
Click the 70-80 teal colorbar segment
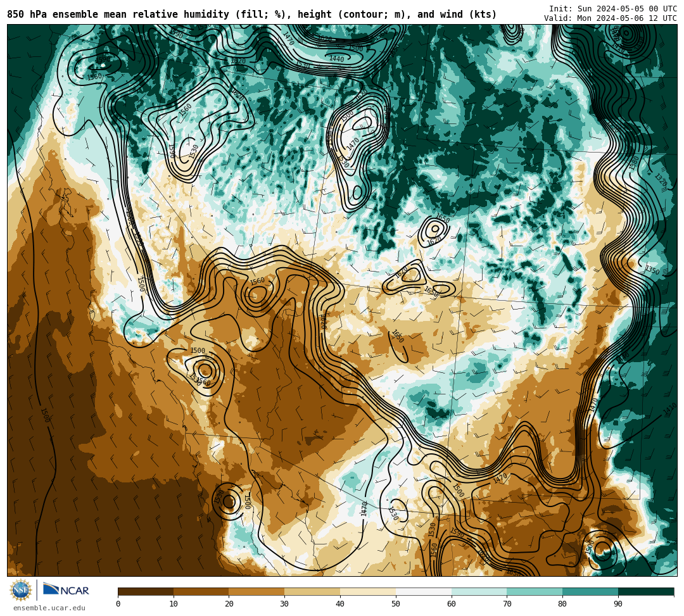pos(535,591)
